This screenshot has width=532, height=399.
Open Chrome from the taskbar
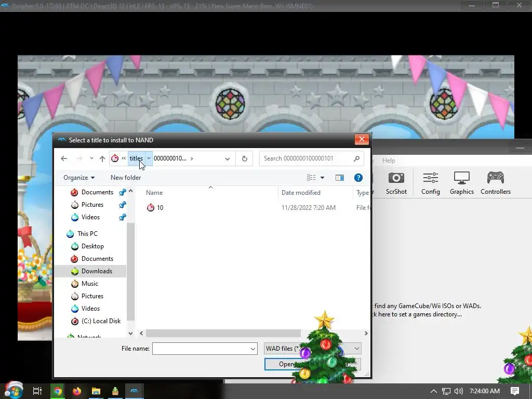[x=58, y=391]
